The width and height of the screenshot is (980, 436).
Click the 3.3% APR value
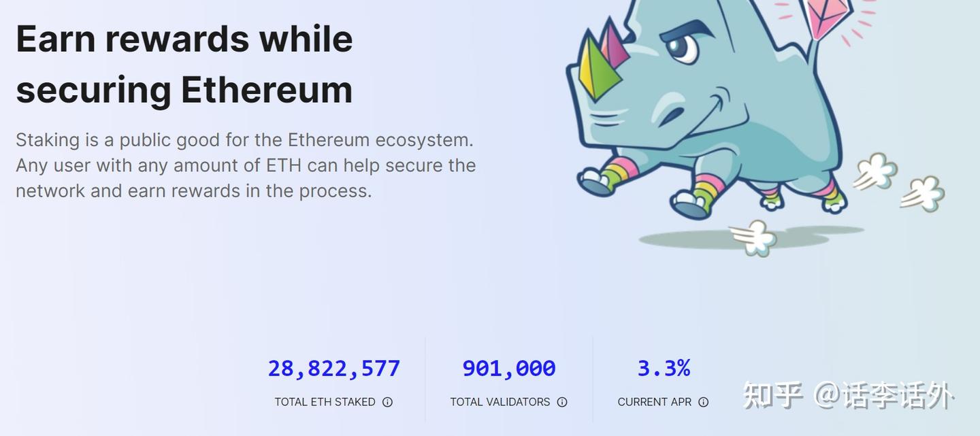(x=664, y=369)
